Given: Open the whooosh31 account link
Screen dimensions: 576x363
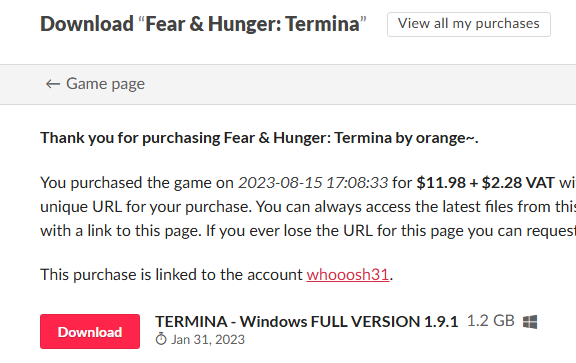Looking at the screenshot, I should pyautogui.click(x=348, y=275).
